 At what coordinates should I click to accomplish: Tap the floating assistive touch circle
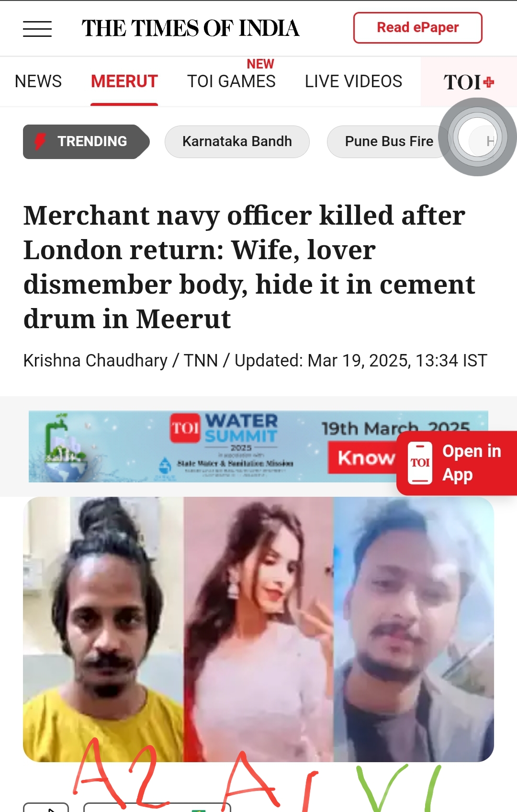(477, 137)
